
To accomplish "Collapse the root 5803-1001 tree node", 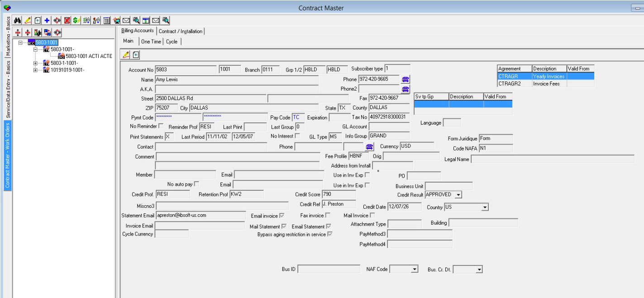I will tap(21, 43).
